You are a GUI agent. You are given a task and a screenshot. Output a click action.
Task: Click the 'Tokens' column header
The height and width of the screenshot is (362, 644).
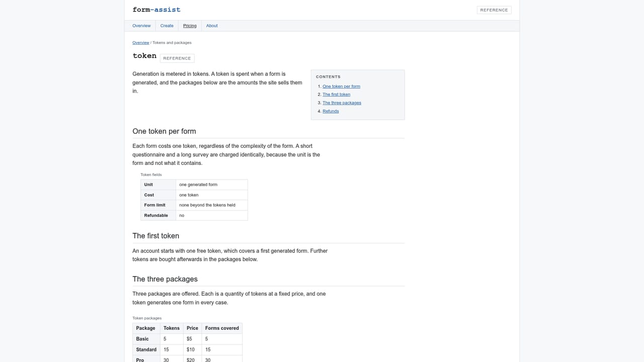pyautogui.click(x=172, y=328)
